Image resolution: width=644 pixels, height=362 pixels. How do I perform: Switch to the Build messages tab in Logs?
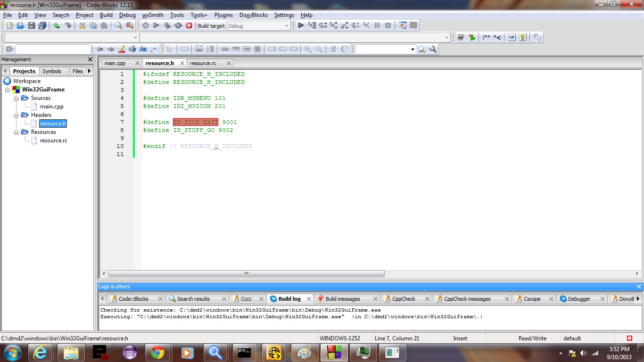click(x=343, y=298)
